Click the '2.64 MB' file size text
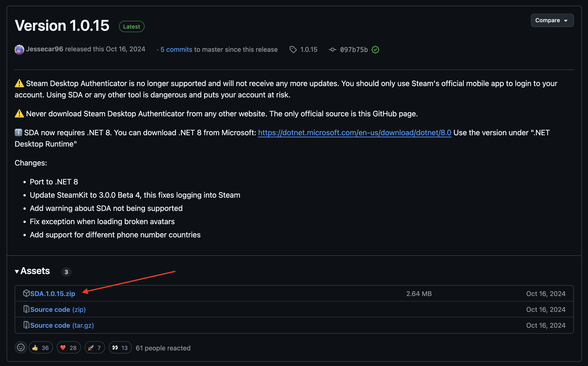The height and width of the screenshot is (366, 588). [x=419, y=294]
